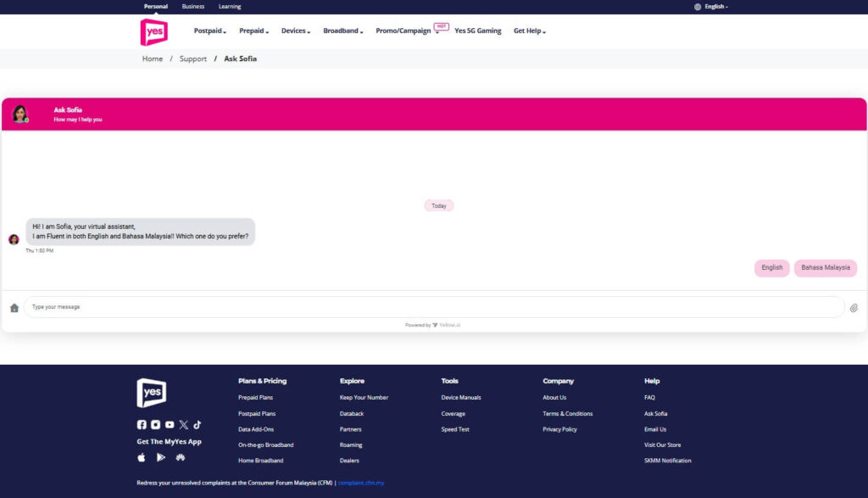Screen dimensions: 868x498
Task: Select the Bahasa Malaysia reply option
Action: (825, 268)
